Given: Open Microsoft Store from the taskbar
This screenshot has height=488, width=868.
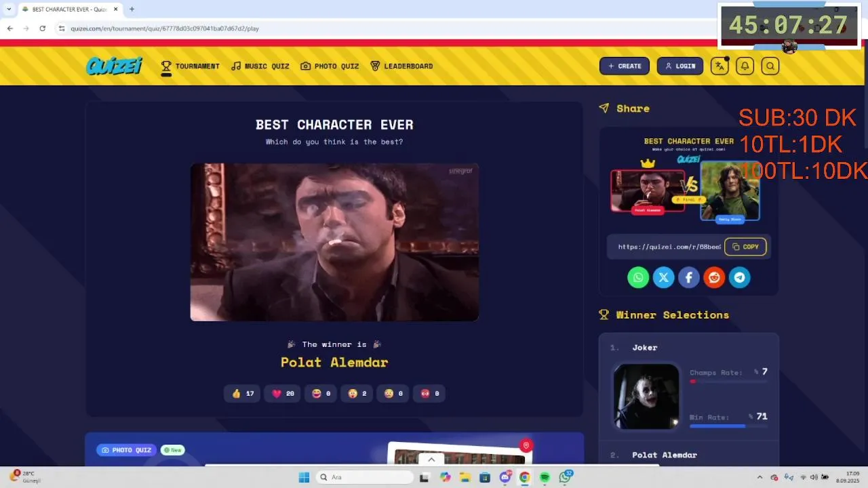Looking at the screenshot, I should pyautogui.click(x=484, y=477).
